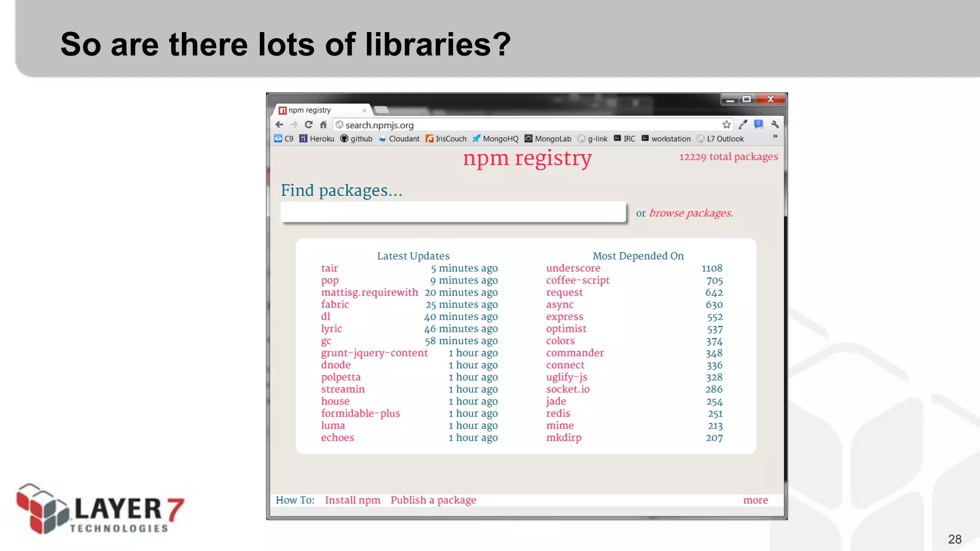The height and width of the screenshot is (551, 980).
Task: Open the commander package link
Action: point(575,353)
